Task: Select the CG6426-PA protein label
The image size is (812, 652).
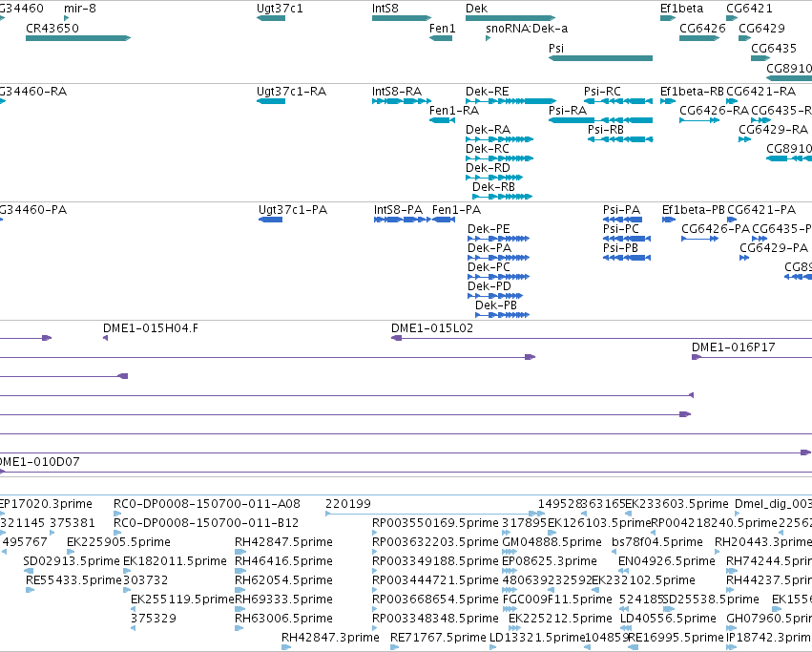Action: (716, 229)
